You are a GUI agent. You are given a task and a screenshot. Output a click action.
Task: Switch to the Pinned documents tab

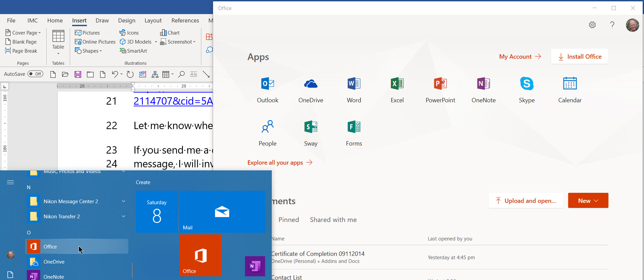pos(289,220)
